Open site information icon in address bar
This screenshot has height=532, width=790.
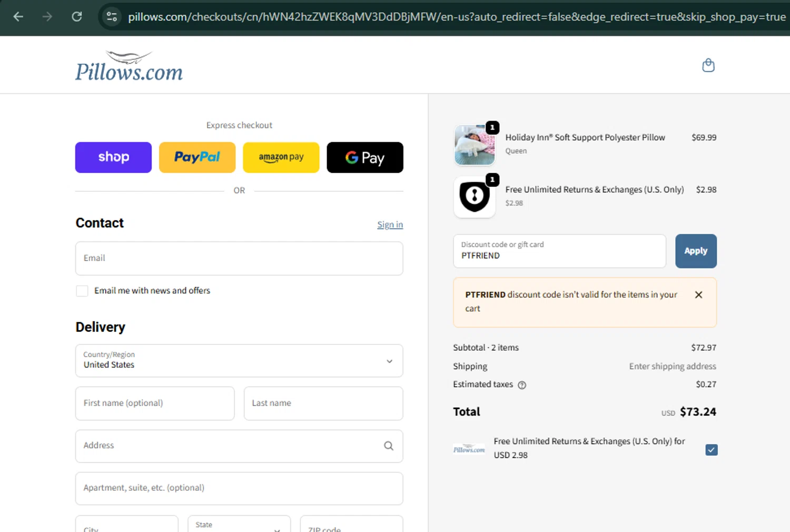click(112, 17)
